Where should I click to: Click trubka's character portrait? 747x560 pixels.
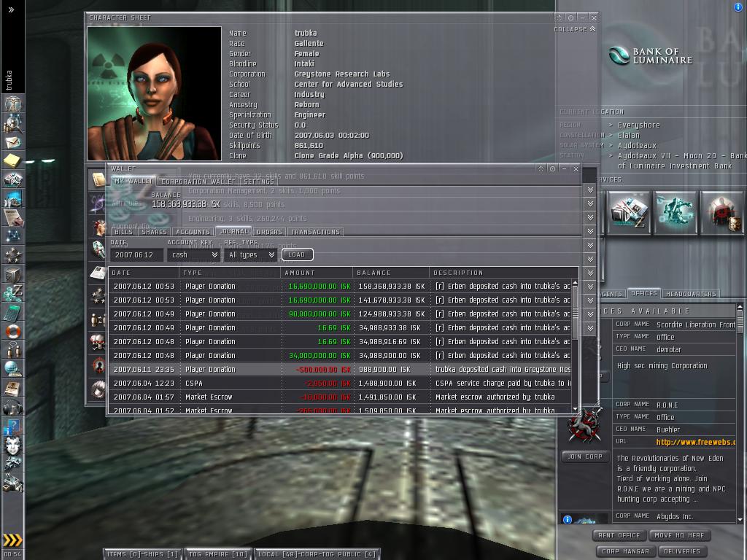pos(155,93)
